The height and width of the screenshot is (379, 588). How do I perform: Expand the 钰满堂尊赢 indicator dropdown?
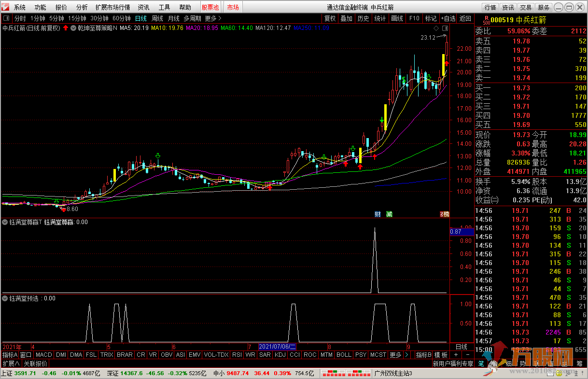5,222
